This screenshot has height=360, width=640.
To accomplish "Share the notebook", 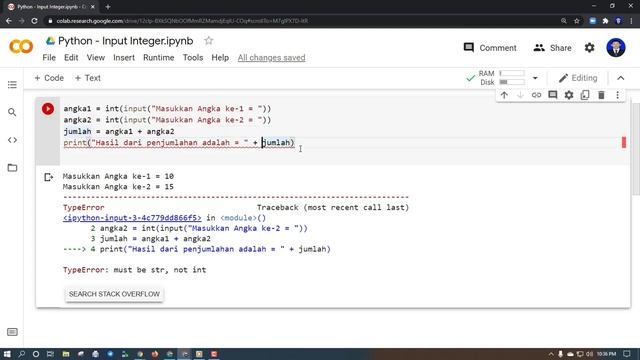I will click(x=552, y=48).
